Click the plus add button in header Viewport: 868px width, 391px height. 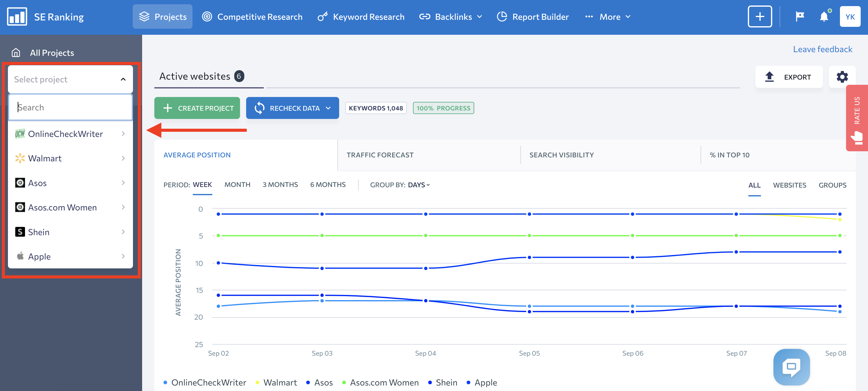(760, 16)
